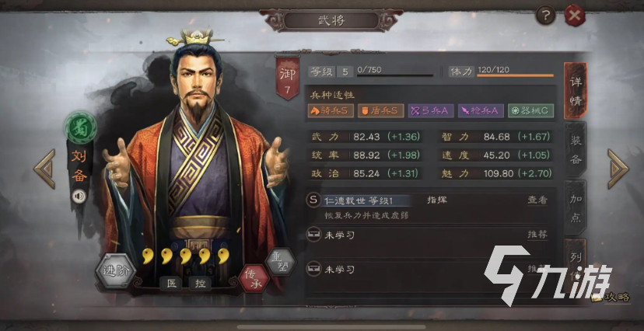Tap the hexagonal 进阶 advance icon

point(116,270)
